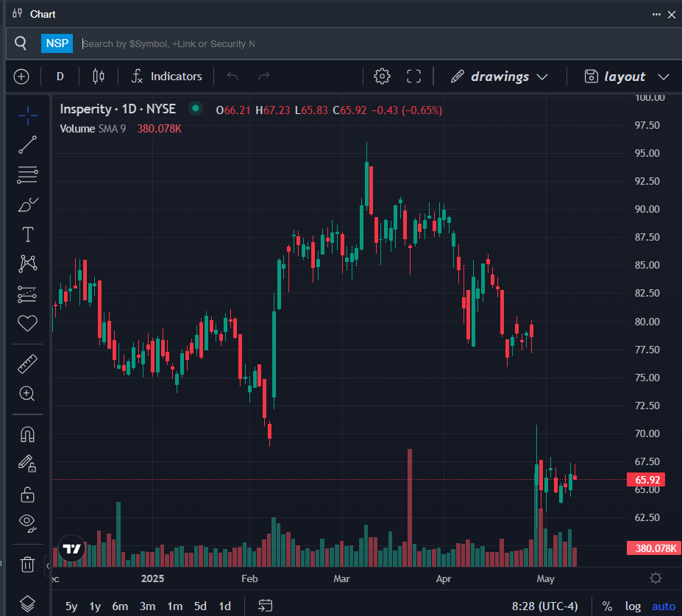Click the 8:28 (UTC-4) timezone button
The image size is (682, 616).
coord(544,606)
